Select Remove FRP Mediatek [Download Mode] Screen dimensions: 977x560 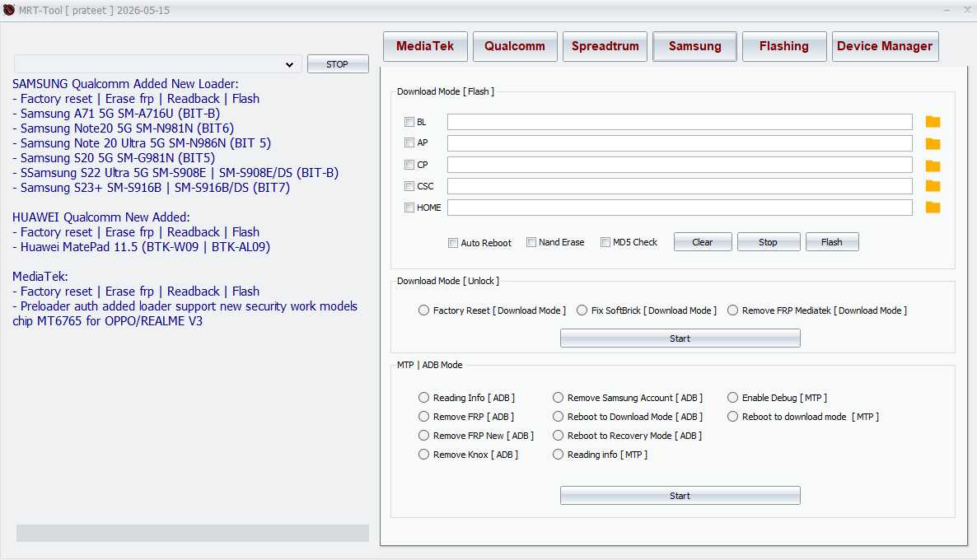point(733,310)
